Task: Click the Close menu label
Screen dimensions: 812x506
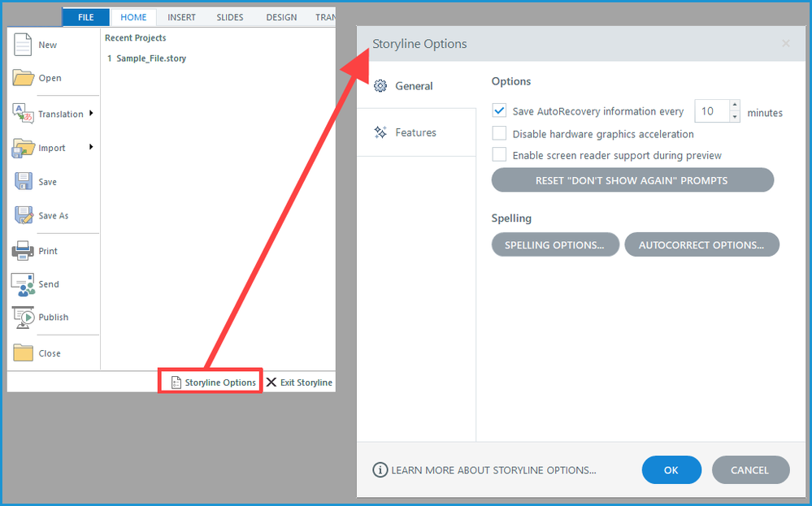Action: [x=50, y=353]
